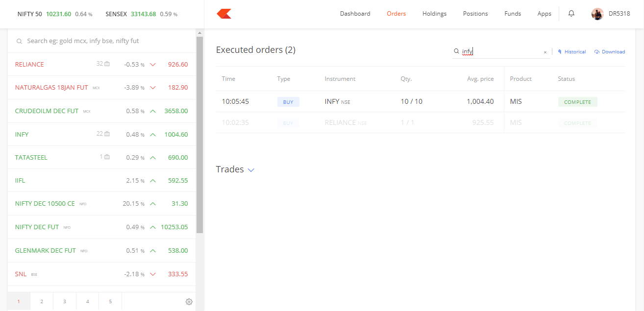Expand the Trades section chevron

coord(251,170)
